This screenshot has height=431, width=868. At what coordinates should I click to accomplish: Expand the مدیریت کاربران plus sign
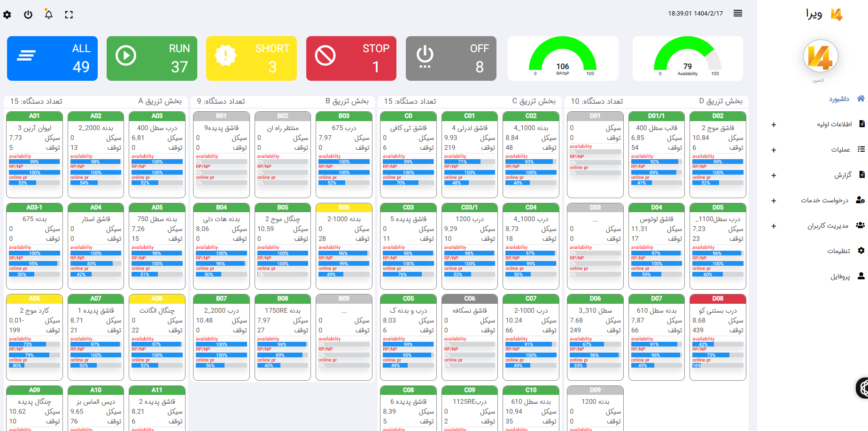[774, 226]
